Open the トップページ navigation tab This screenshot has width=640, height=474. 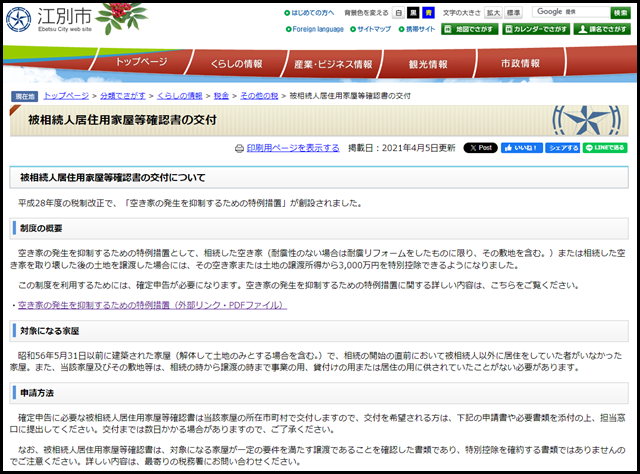141,62
